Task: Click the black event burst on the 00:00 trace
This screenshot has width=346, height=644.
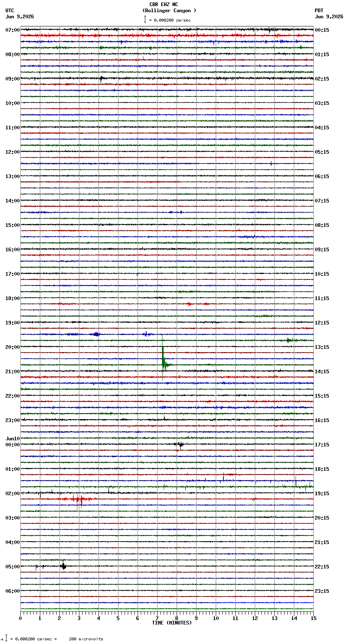Action: 180,444
